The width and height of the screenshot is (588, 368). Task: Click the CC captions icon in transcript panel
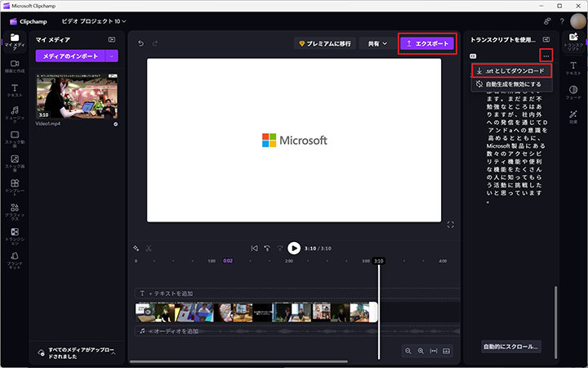coord(473,56)
